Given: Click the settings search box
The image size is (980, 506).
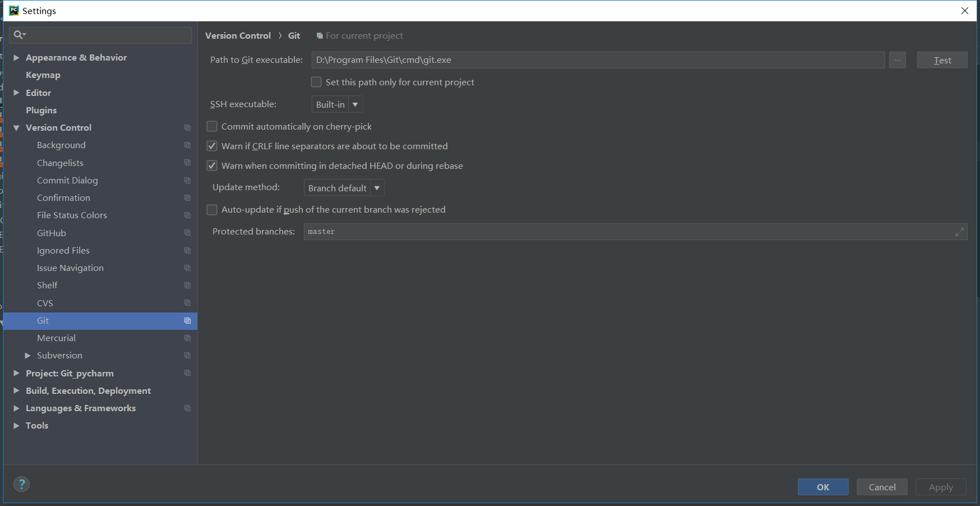Looking at the screenshot, I should coord(100,35).
